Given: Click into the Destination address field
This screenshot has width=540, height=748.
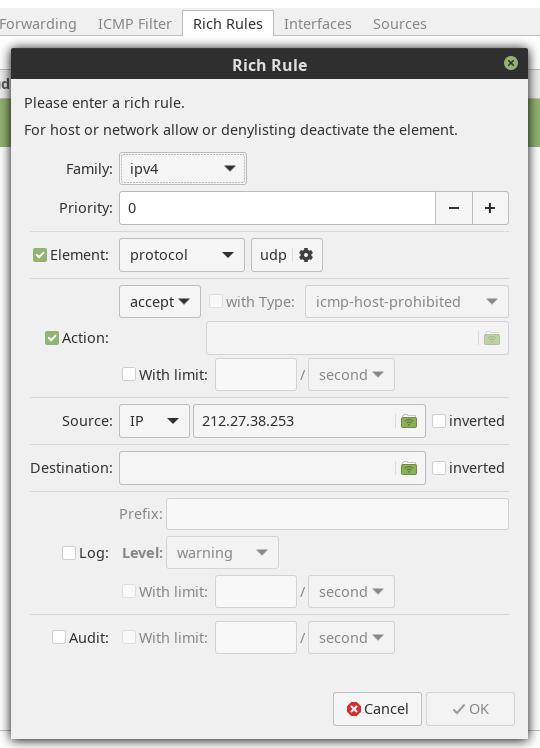Looking at the screenshot, I should pyautogui.click(x=257, y=468).
